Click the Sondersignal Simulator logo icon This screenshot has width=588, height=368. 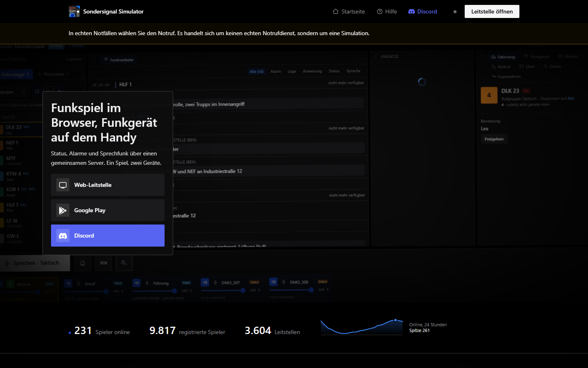74,11
